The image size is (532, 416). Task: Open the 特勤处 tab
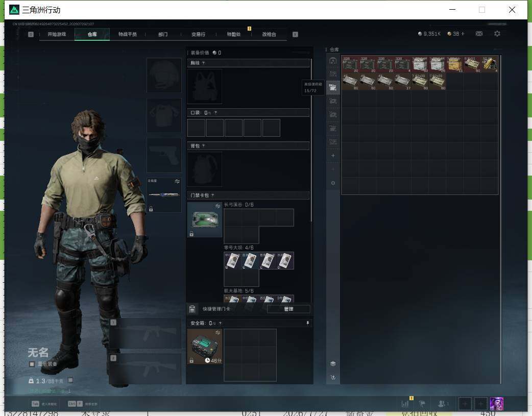[234, 34]
